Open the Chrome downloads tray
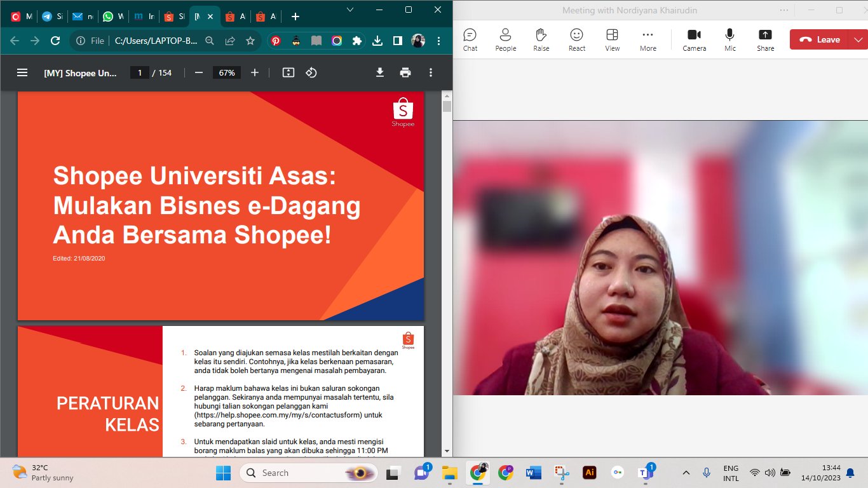 pyautogui.click(x=377, y=41)
